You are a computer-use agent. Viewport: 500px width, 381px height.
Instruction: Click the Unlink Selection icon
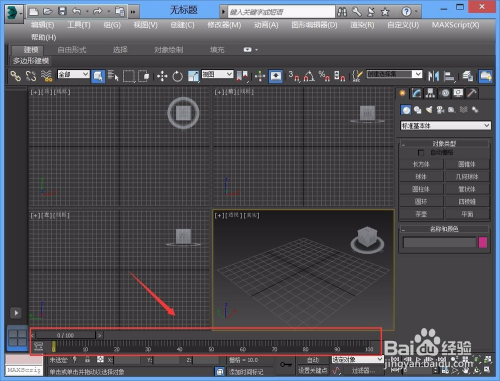click(x=31, y=76)
